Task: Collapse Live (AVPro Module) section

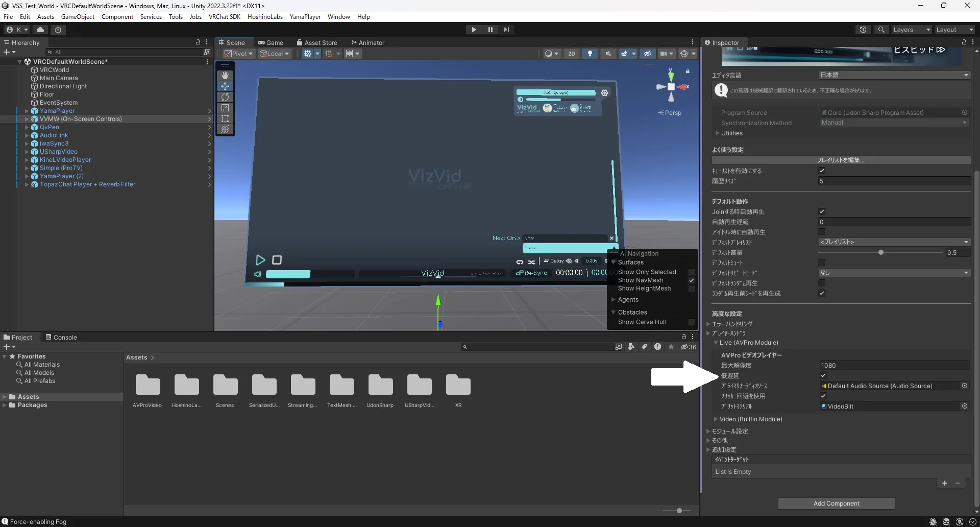Action: (x=716, y=343)
